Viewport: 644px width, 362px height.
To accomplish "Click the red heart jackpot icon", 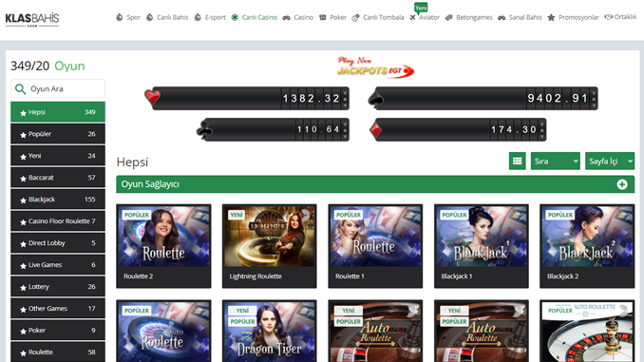I will pos(152,97).
